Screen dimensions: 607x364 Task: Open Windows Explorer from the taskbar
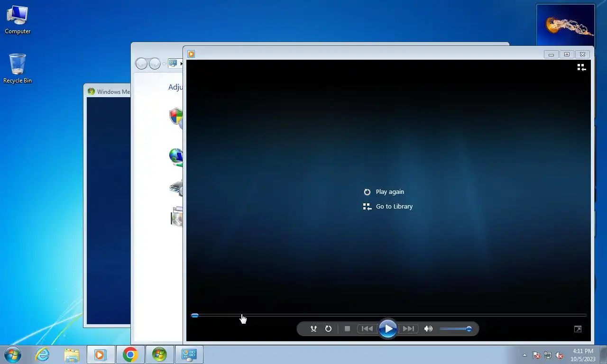point(72,355)
